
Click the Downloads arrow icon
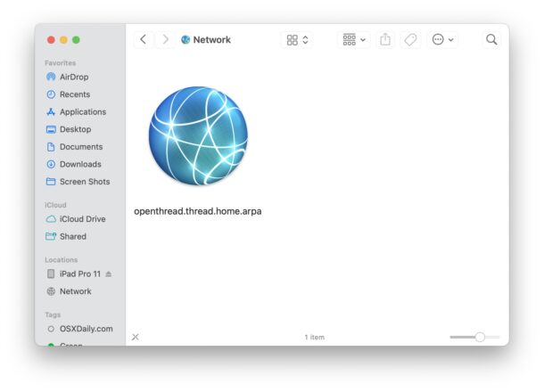[51, 164]
